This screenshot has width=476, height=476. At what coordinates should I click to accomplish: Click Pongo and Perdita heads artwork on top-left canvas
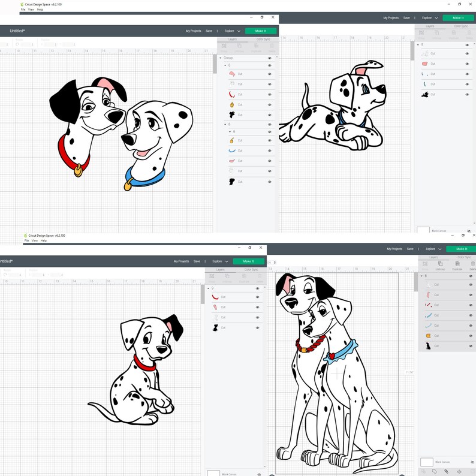(121, 134)
